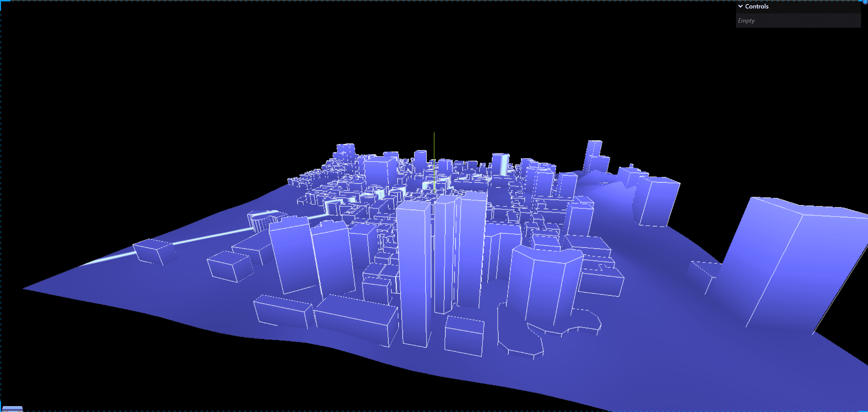The image size is (868, 412).
Task: Click the blue circular handle at top-right corner
Action: (866, 2)
